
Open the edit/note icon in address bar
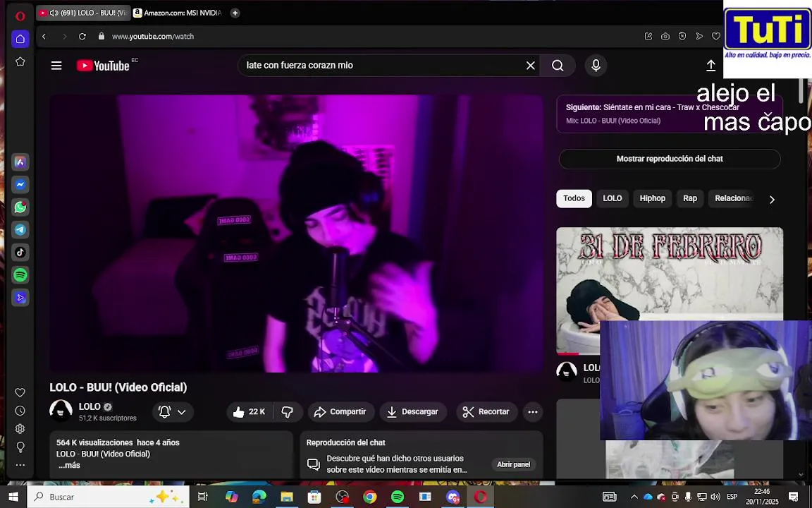648,36
